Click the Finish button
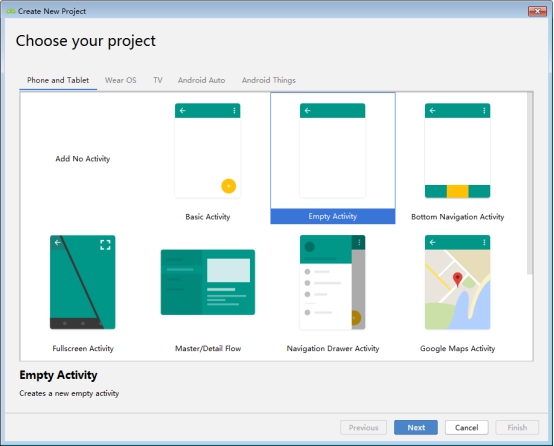 point(517,428)
